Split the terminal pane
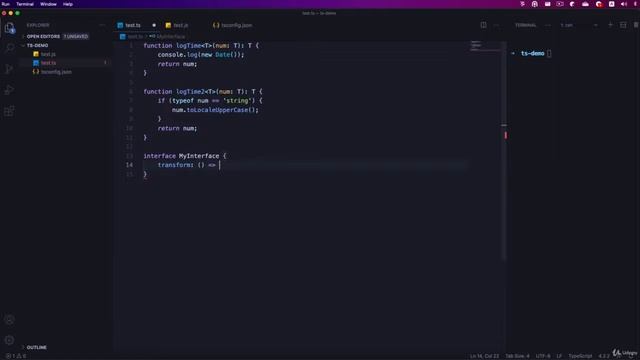This screenshot has width=640, height=360. click(x=623, y=25)
